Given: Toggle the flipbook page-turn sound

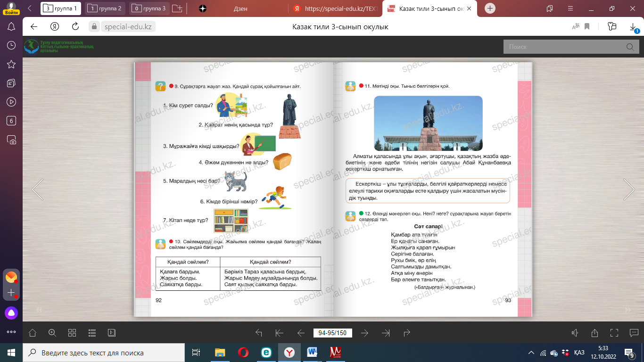Looking at the screenshot, I should [x=575, y=333].
